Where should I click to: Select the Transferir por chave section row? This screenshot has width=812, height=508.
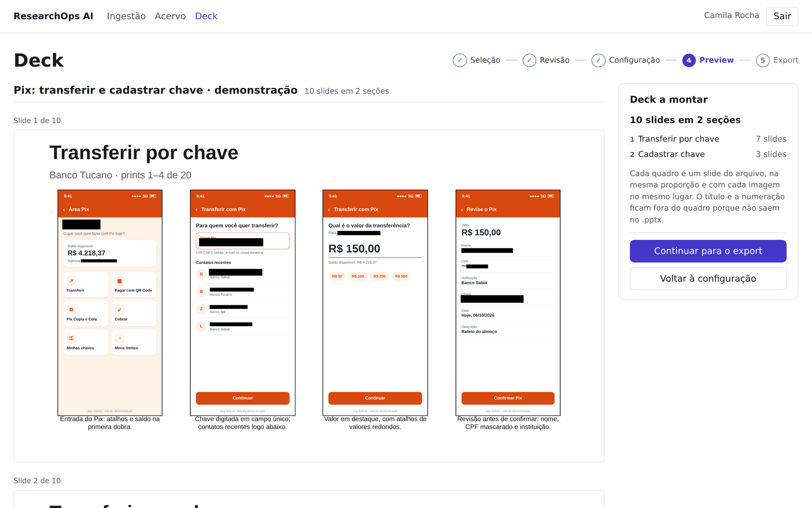(x=708, y=139)
